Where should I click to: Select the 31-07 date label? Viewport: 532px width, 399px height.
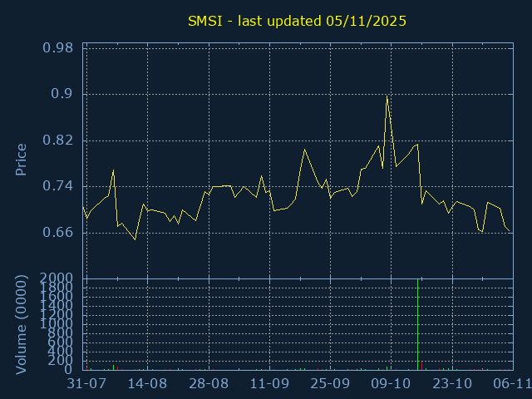86,384
